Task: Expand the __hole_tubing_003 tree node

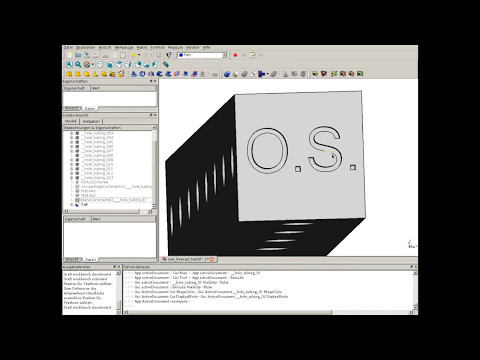Action: click(x=71, y=133)
